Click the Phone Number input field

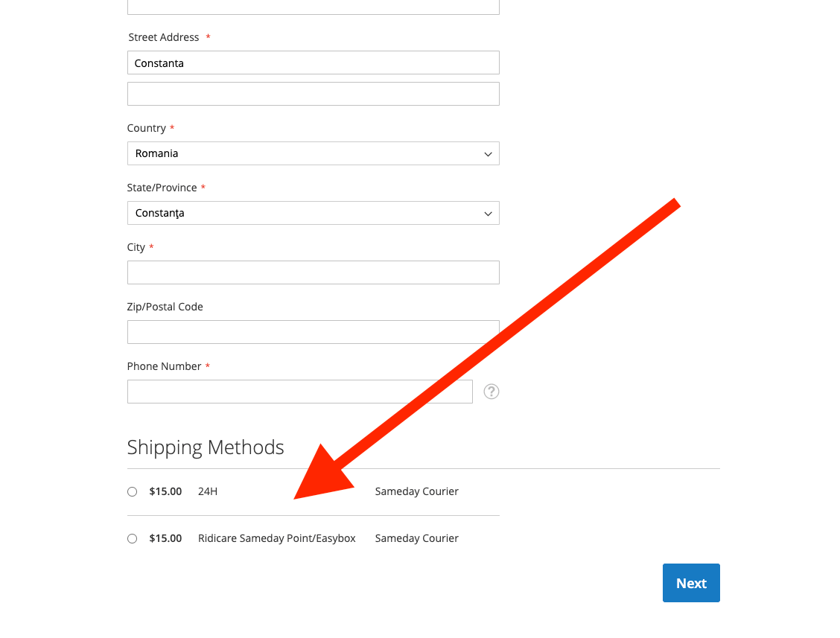tap(299, 392)
